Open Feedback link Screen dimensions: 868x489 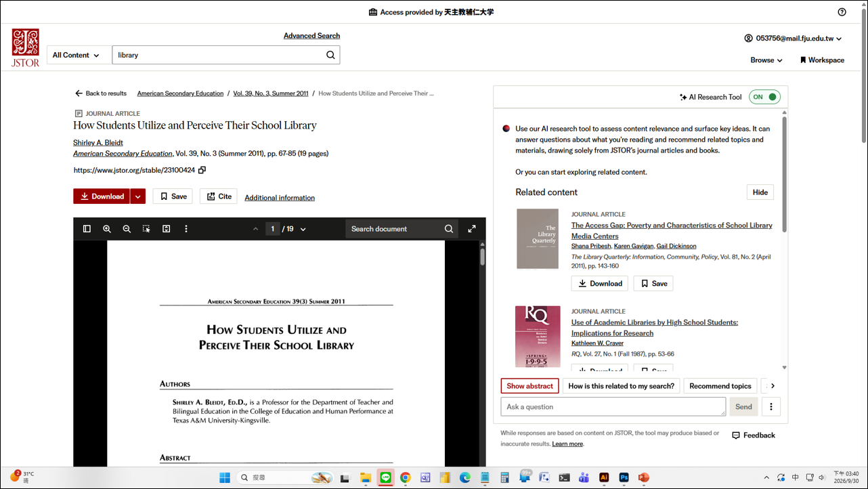(754, 435)
